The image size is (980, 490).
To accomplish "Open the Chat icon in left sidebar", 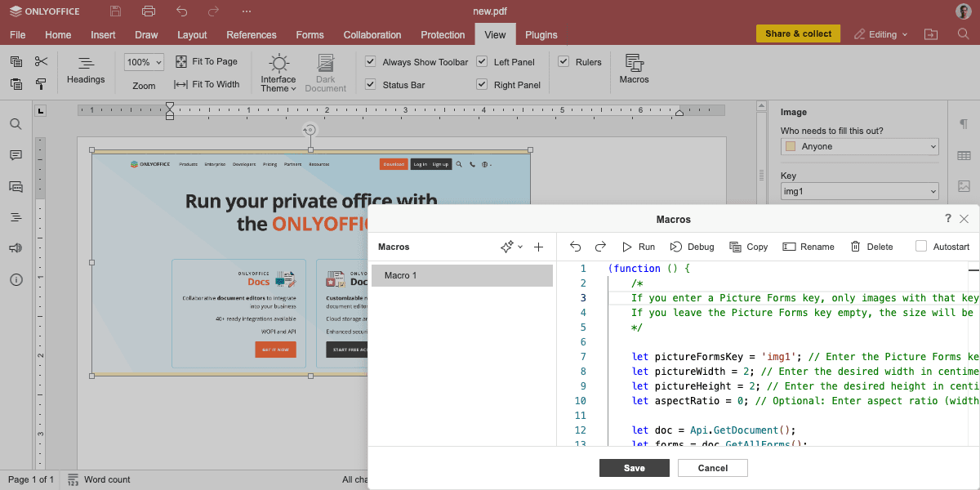I will [x=16, y=186].
